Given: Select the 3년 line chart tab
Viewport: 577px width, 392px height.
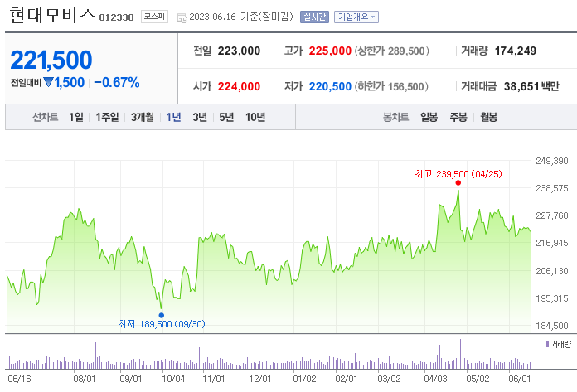Looking at the screenshot, I should (200, 117).
